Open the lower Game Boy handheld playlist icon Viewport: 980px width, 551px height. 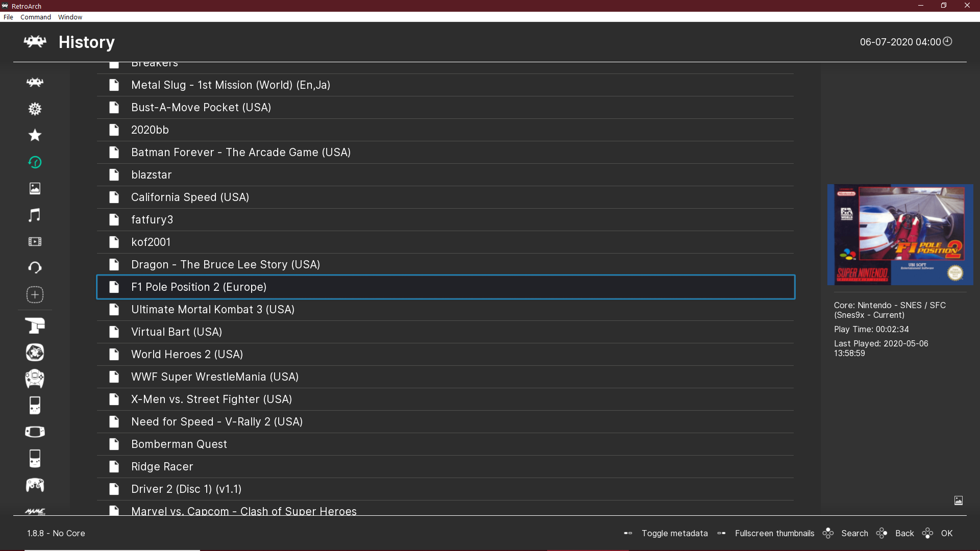35,458
